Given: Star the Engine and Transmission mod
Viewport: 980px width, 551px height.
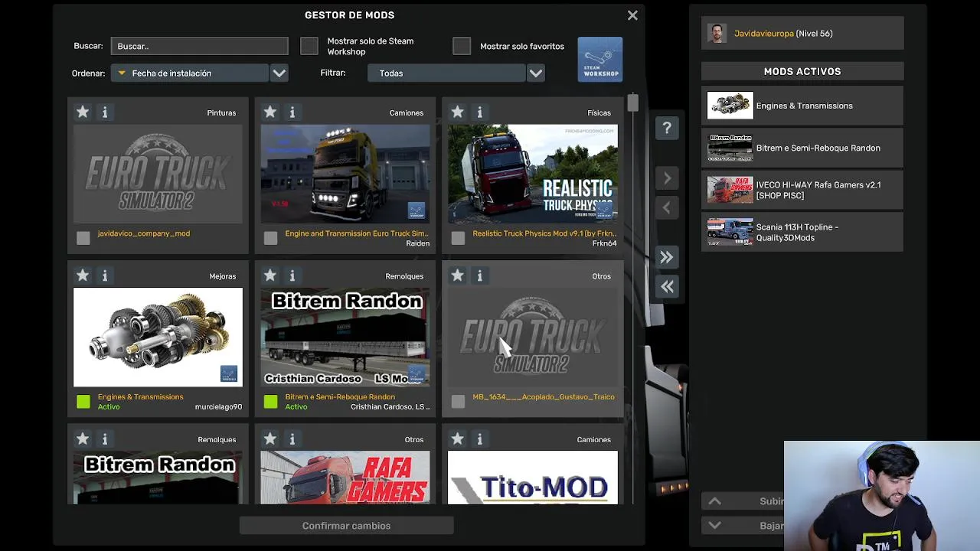Looking at the screenshot, I should (x=270, y=112).
